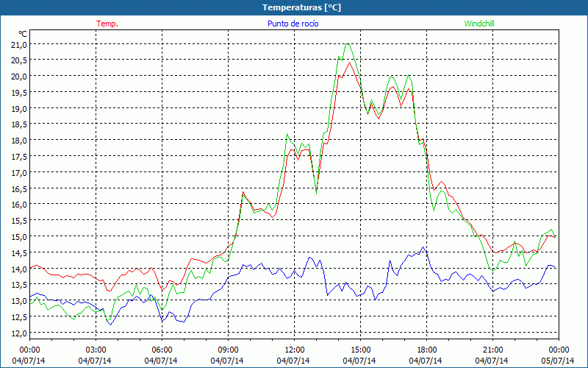Click the 19,0 y-axis value

coord(19,109)
